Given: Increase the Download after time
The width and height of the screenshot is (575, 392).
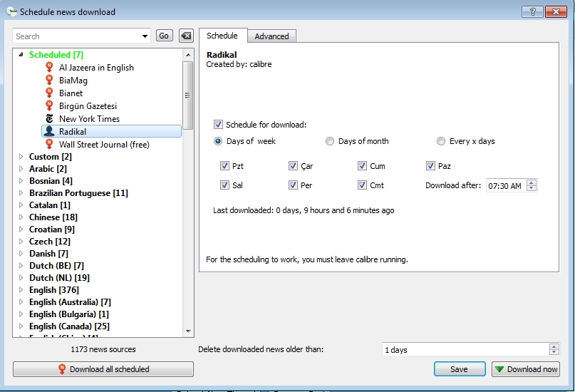Looking at the screenshot, I should coord(532,182).
